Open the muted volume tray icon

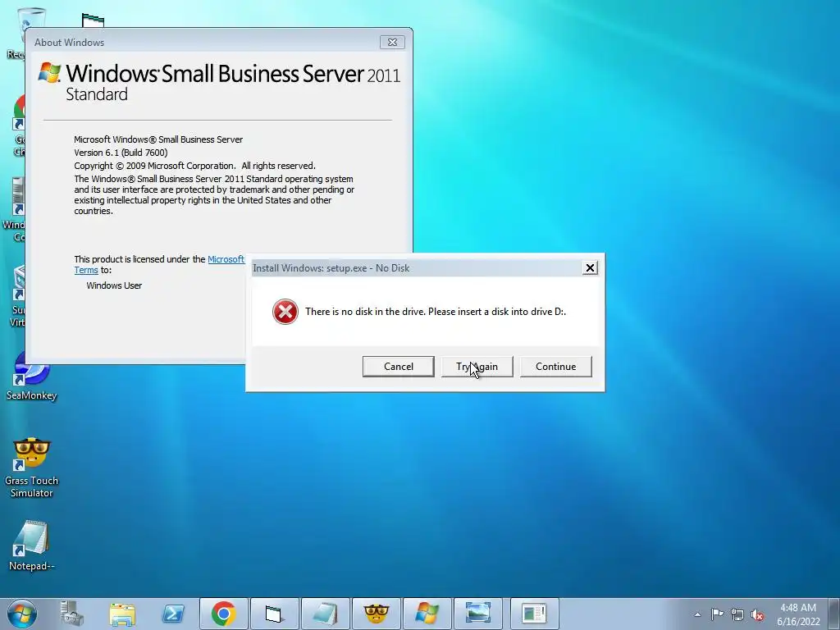point(757,614)
